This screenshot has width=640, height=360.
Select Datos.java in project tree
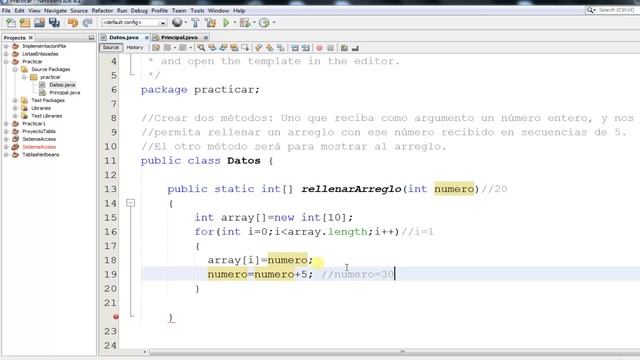[x=62, y=85]
